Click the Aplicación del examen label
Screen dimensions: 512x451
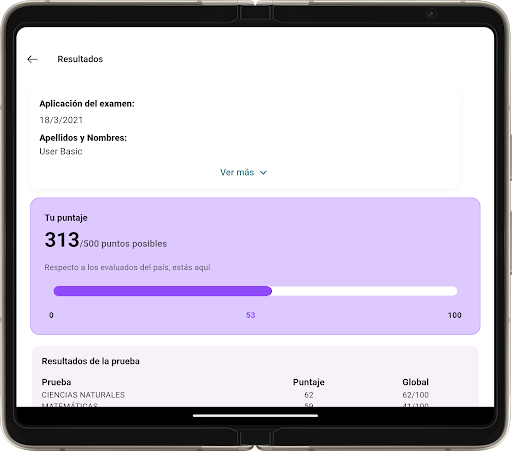point(87,104)
